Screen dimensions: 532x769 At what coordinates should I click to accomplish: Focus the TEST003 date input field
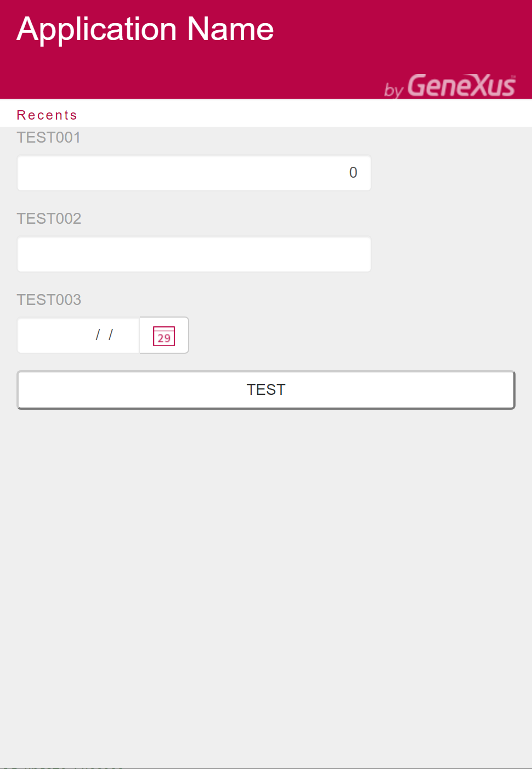pos(78,336)
